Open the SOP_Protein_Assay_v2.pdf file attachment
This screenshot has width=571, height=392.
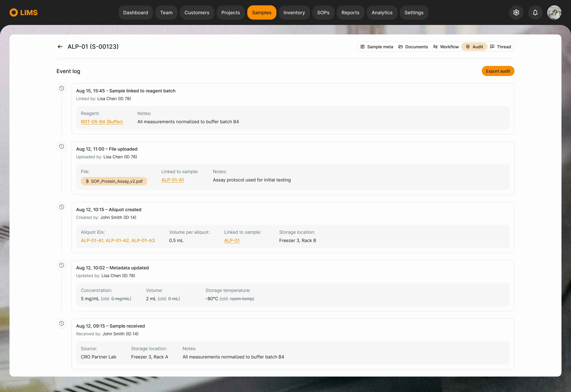coord(114,181)
